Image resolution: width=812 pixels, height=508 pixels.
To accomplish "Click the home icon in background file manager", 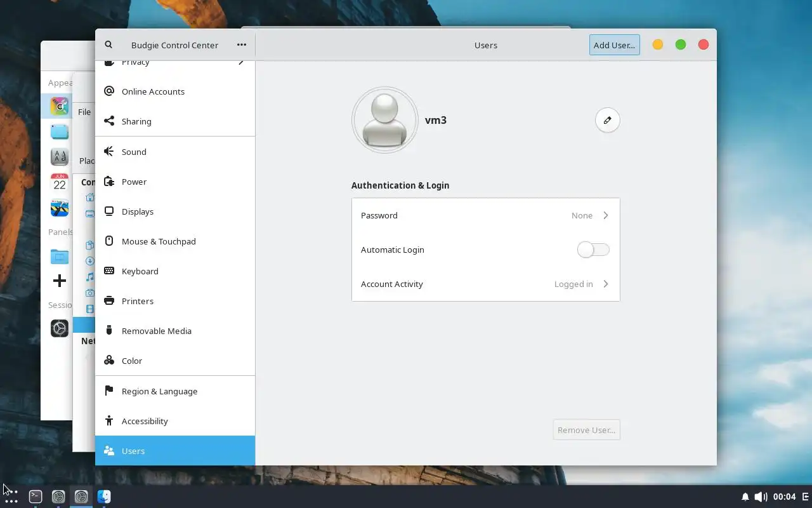I will 90,197.
